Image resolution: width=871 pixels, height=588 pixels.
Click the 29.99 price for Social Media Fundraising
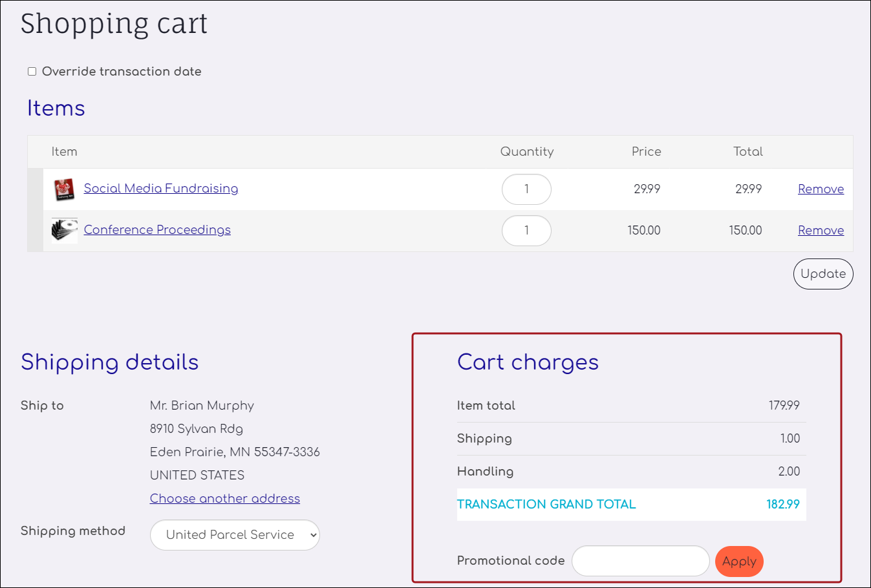[x=647, y=189]
